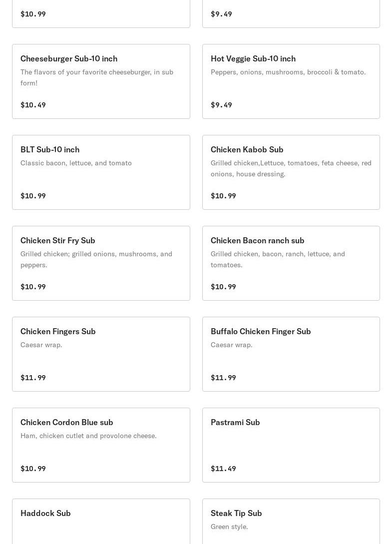This screenshot has height=544, width=392.
Task: Click the Hot Veggie Sub ingredients description
Action: [288, 72]
